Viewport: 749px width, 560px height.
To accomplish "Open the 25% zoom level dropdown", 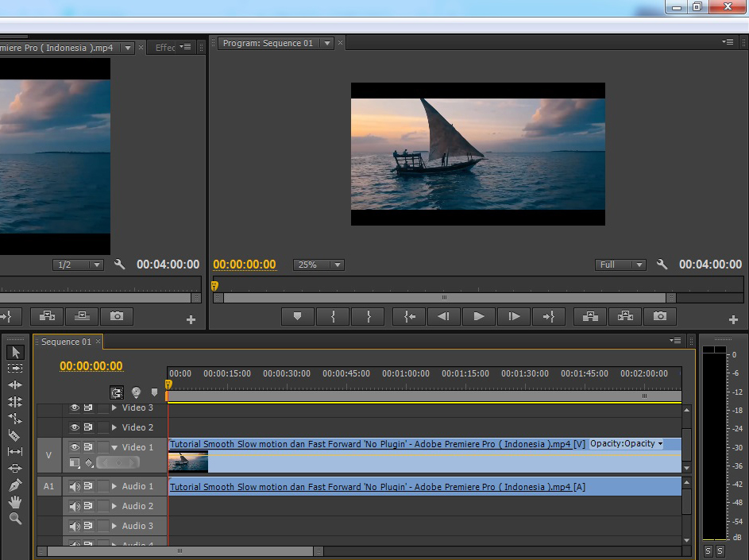I will (319, 265).
